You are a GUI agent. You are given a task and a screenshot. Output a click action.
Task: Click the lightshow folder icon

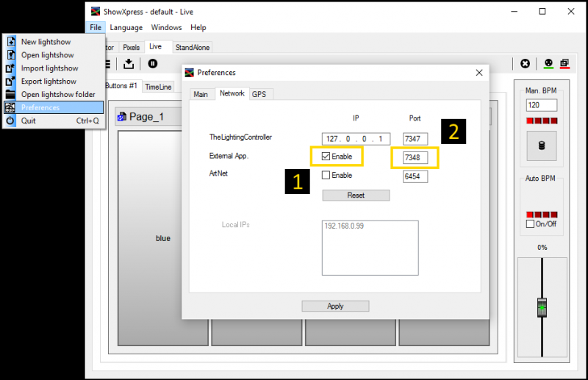(10, 94)
